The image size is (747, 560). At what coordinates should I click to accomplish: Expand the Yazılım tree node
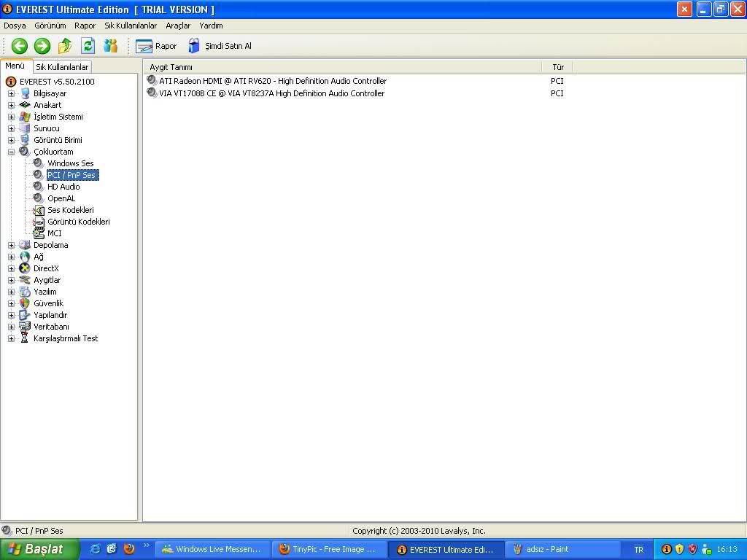click(11, 292)
